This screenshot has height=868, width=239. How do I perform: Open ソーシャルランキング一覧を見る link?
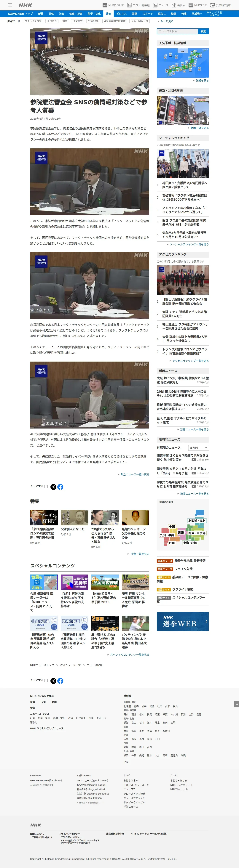coord(188,245)
